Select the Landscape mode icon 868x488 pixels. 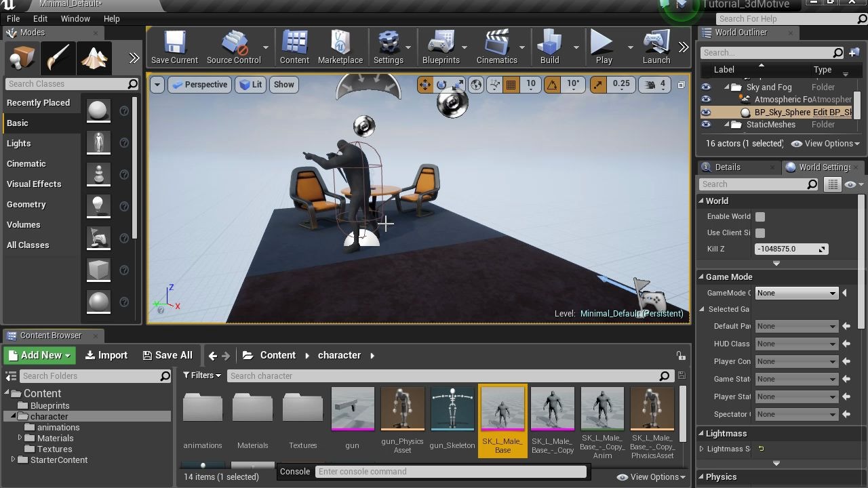coord(94,59)
